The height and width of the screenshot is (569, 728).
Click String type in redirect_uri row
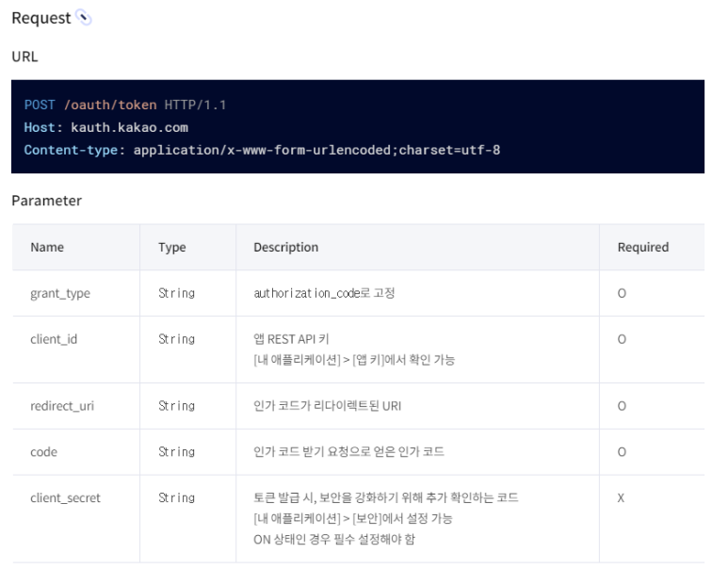(176, 406)
